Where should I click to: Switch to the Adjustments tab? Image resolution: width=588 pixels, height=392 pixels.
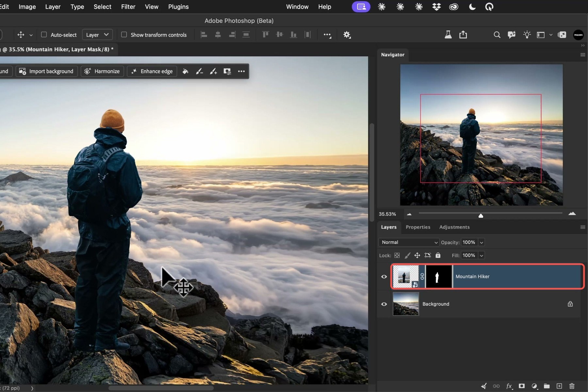454,227
